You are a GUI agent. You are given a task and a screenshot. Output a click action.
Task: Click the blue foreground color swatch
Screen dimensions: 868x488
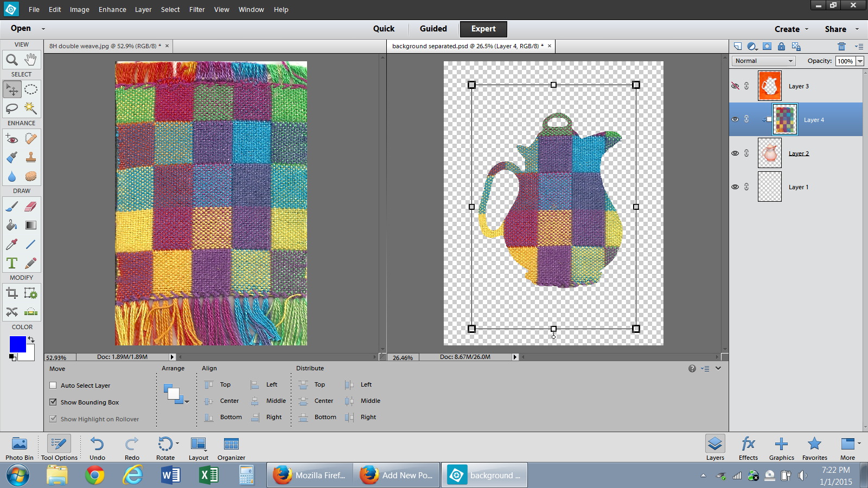(17, 344)
